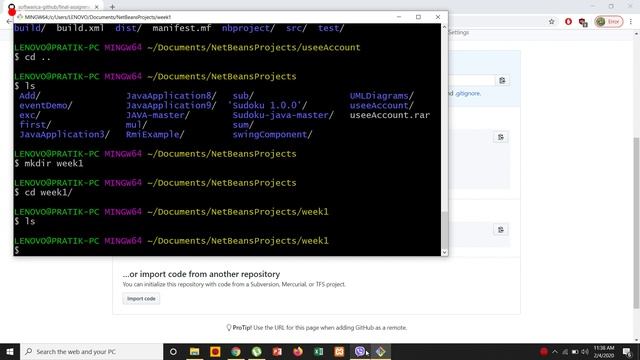Click 'Sudoku-java-master/' in terminal output

pos(283,115)
